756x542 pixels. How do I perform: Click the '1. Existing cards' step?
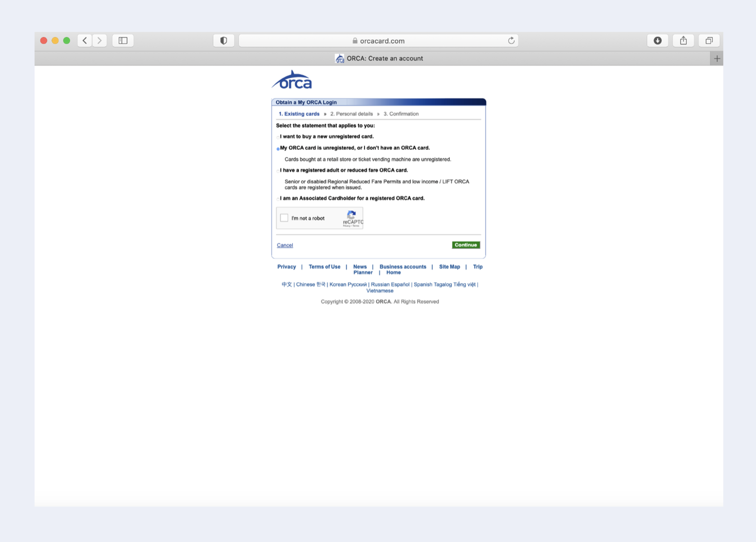coord(299,114)
